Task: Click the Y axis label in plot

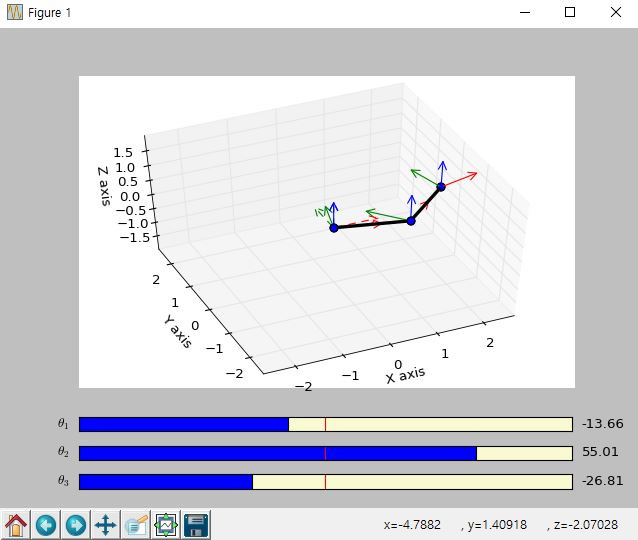Action: (178, 332)
